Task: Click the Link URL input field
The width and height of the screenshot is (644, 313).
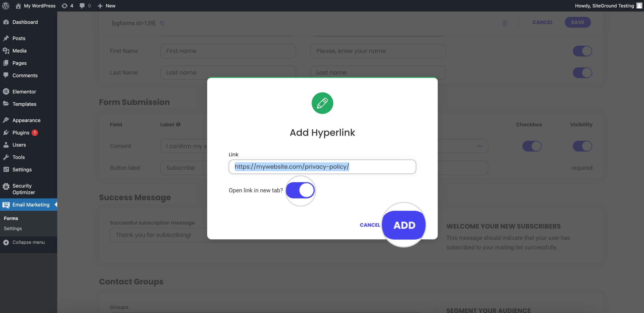Action: pyautogui.click(x=322, y=167)
